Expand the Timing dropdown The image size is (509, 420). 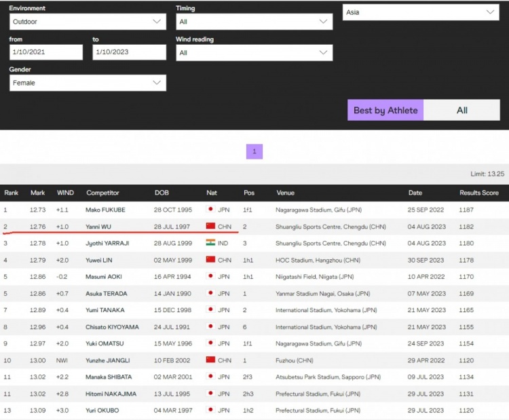pos(254,22)
